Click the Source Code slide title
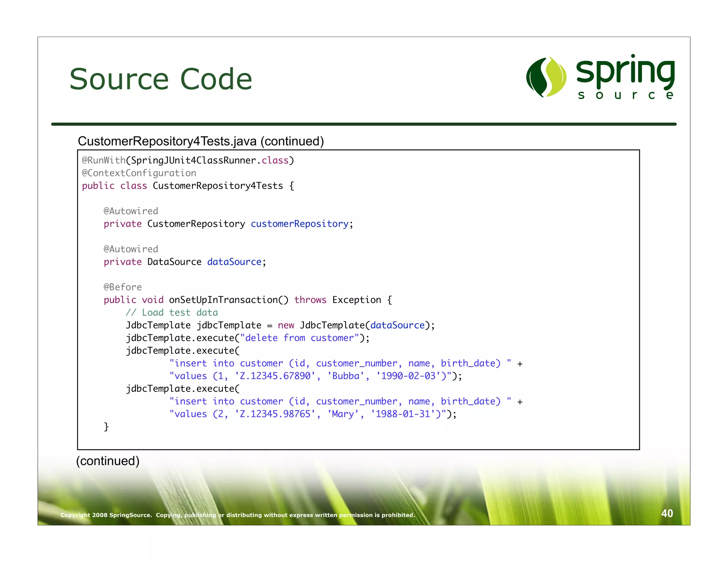Image resolution: width=728 pixels, height=562 pixels. [x=161, y=79]
